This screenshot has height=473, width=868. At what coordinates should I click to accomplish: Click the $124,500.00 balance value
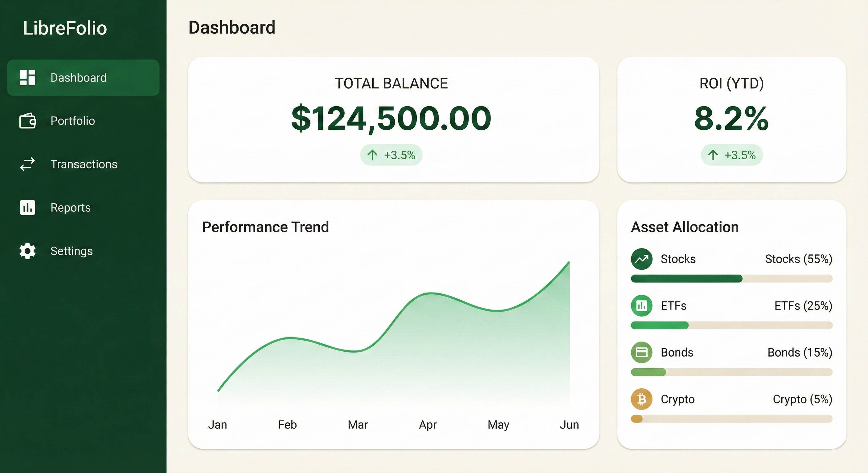click(x=391, y=118)
